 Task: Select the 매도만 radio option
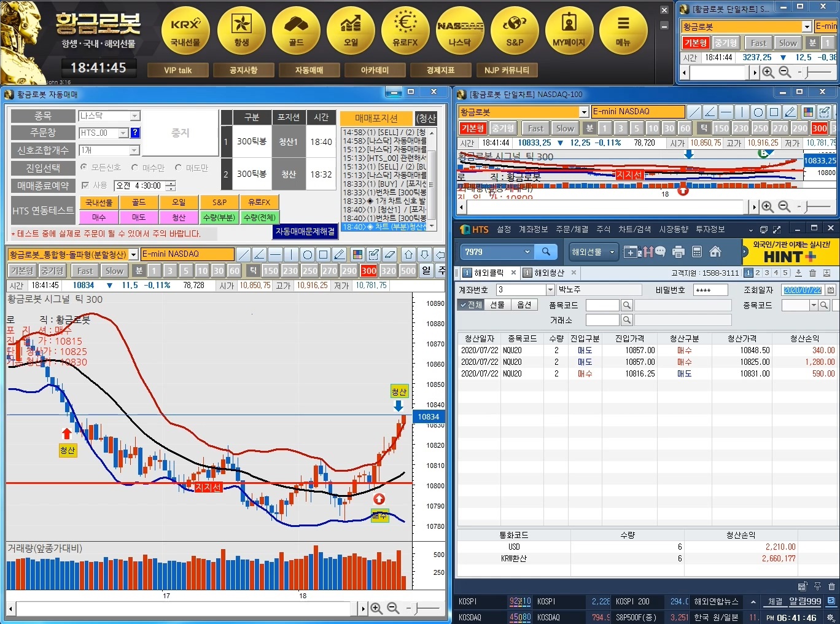tap(179, 167)
